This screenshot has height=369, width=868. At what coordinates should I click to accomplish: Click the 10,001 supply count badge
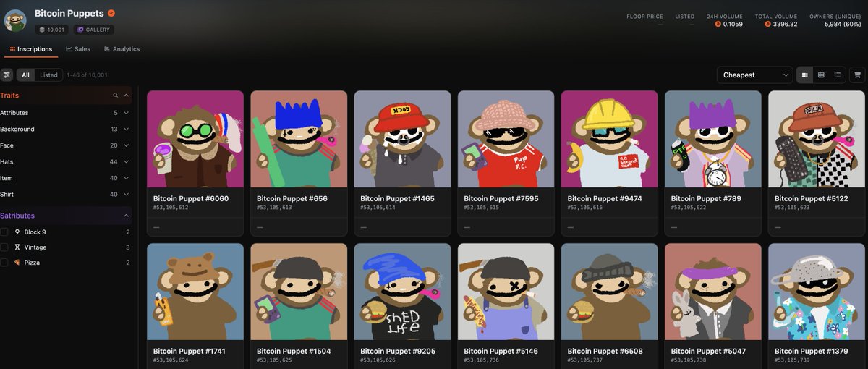51,30
